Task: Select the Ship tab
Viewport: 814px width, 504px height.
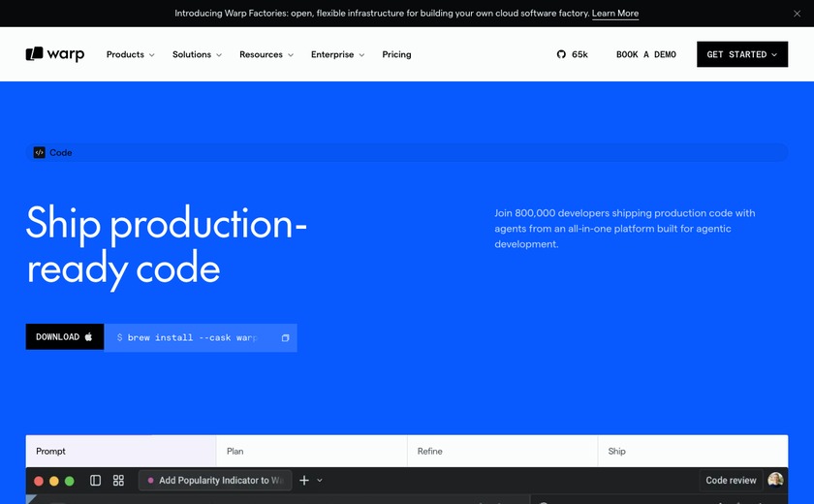Action: (693, 451)
